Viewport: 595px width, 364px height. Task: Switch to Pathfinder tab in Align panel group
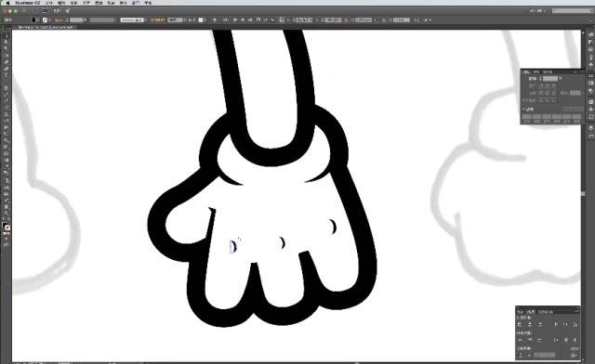[x=546, y=312]
